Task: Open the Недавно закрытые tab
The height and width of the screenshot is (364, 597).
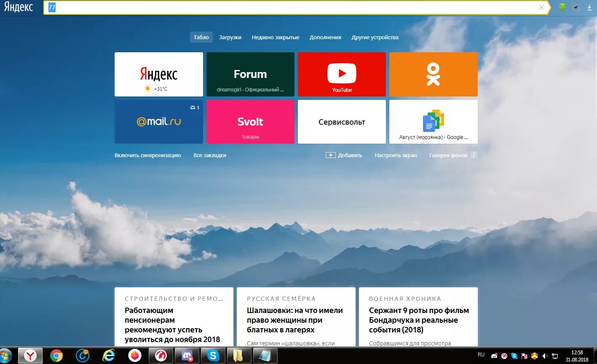Action: 276,37
